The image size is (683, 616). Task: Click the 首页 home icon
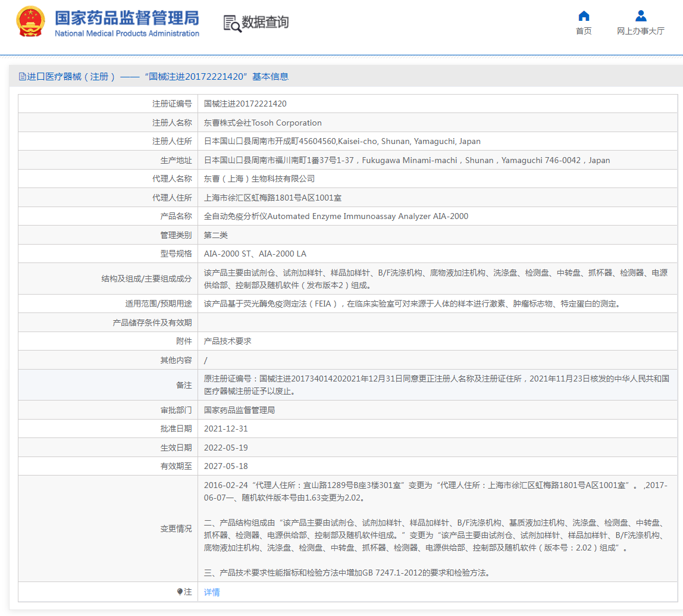click(584, 16)
